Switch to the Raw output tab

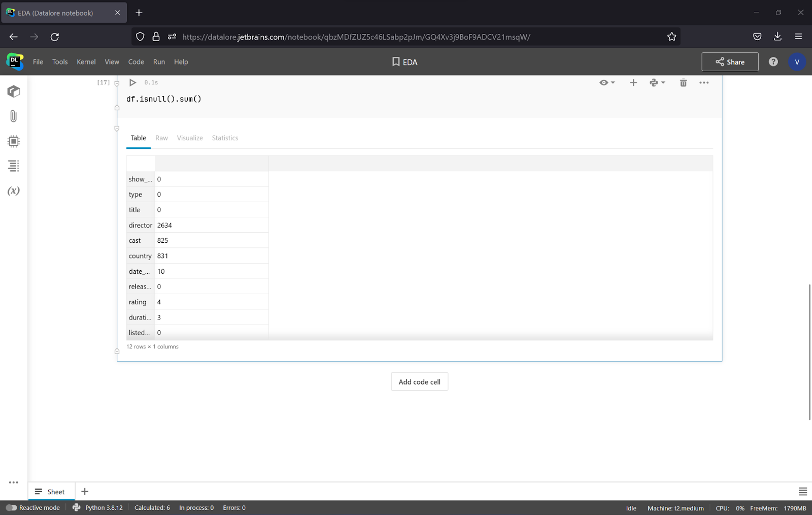click(161, 138)
